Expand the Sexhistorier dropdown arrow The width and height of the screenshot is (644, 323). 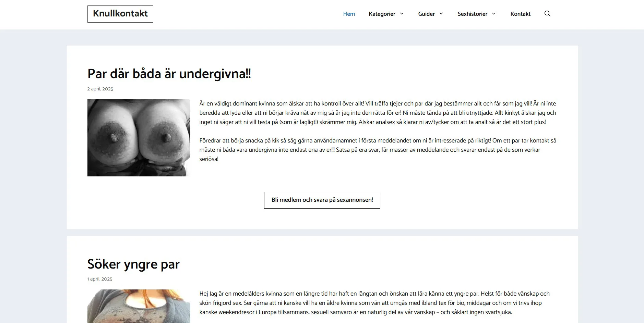[x=494, y=14]
